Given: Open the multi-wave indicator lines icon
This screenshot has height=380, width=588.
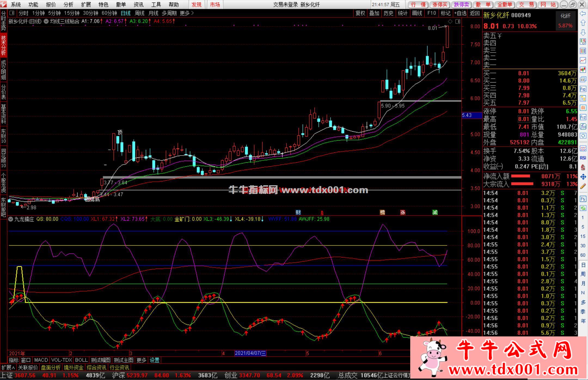Looking at the screenshot, I should click(x=583, y=148).
